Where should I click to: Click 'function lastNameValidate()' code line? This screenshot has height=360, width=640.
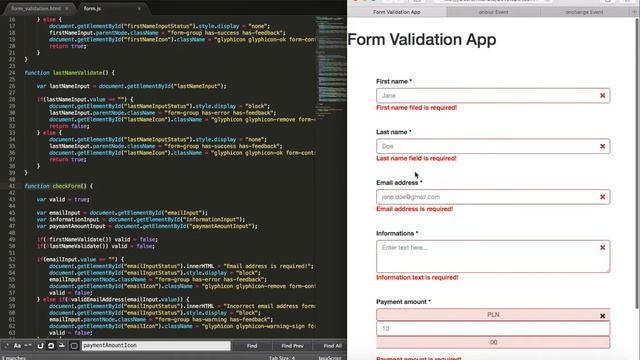point(69,73)
